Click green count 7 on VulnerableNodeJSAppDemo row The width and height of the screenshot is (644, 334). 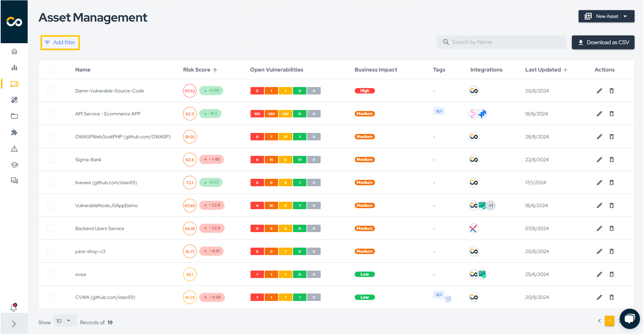[x=300, y=205]
